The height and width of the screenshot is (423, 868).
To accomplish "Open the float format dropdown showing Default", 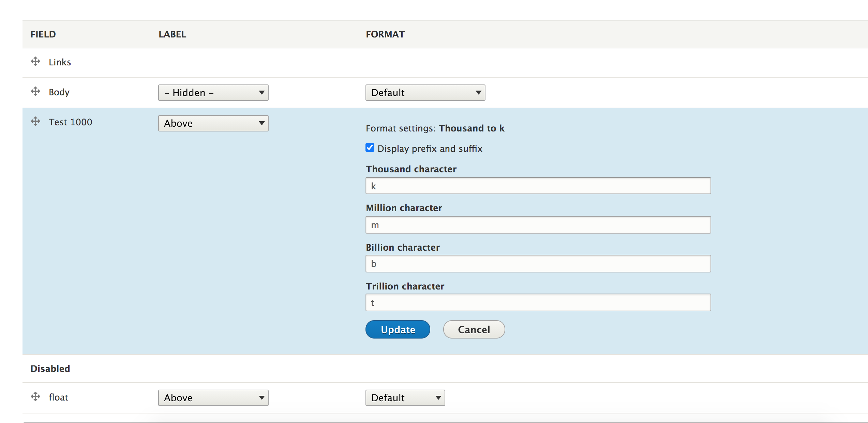I will 405,397.
